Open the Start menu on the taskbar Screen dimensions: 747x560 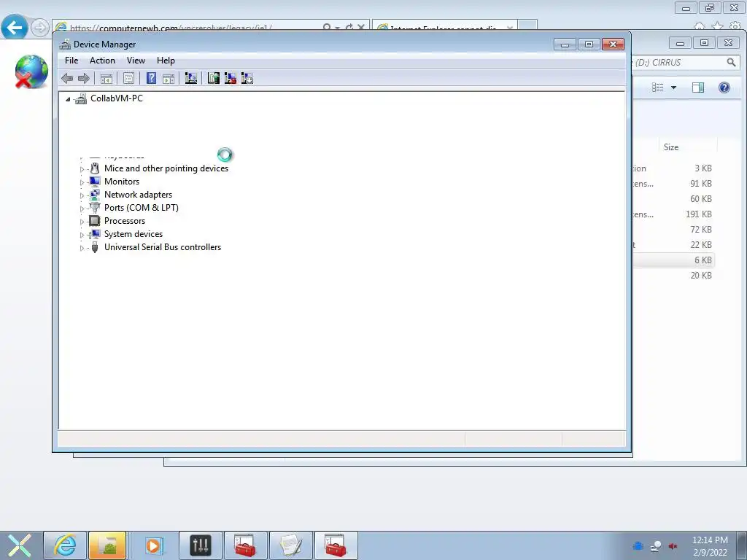(20, 545)
